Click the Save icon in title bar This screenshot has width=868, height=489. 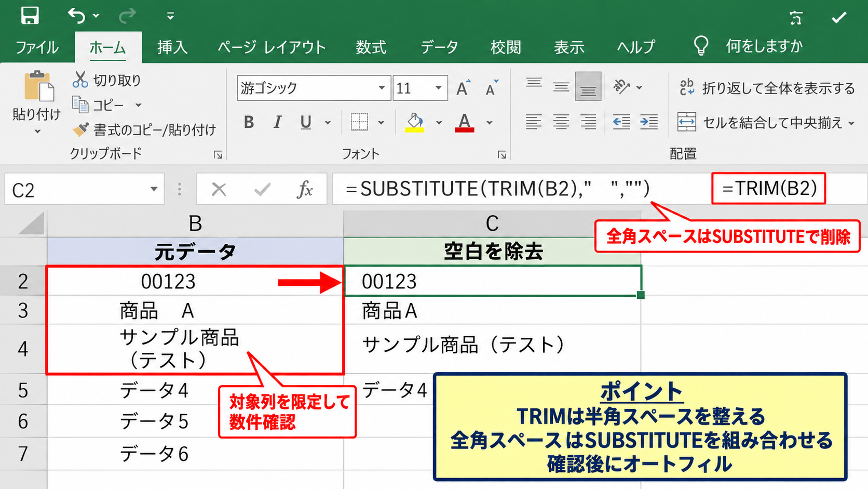tap(30, 16)
